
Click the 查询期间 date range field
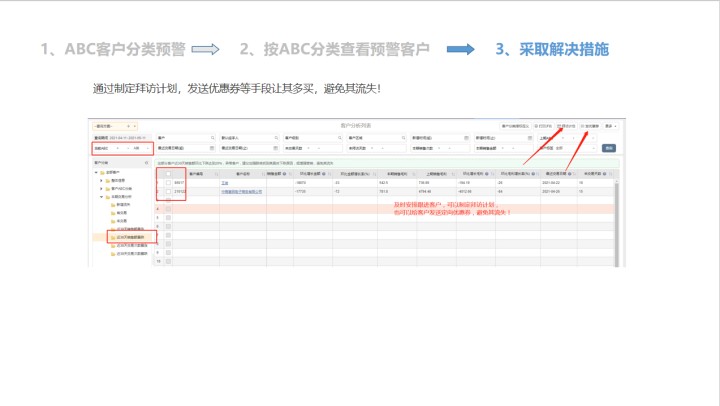pyautogui.click(x=120, y=138)
